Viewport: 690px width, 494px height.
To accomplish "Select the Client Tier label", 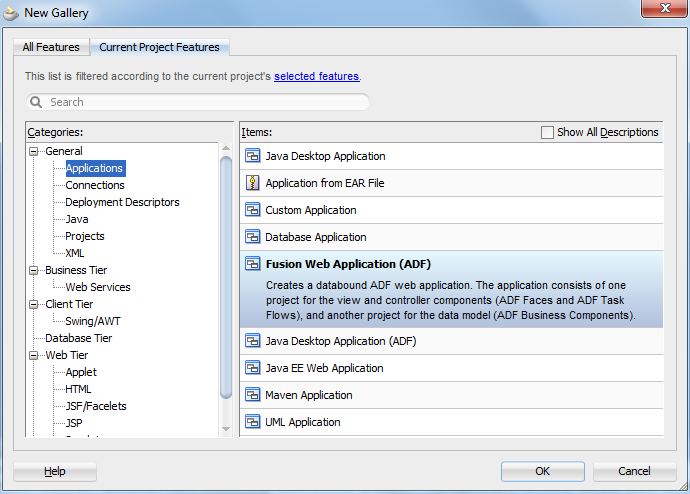I will tap(69, 304).
